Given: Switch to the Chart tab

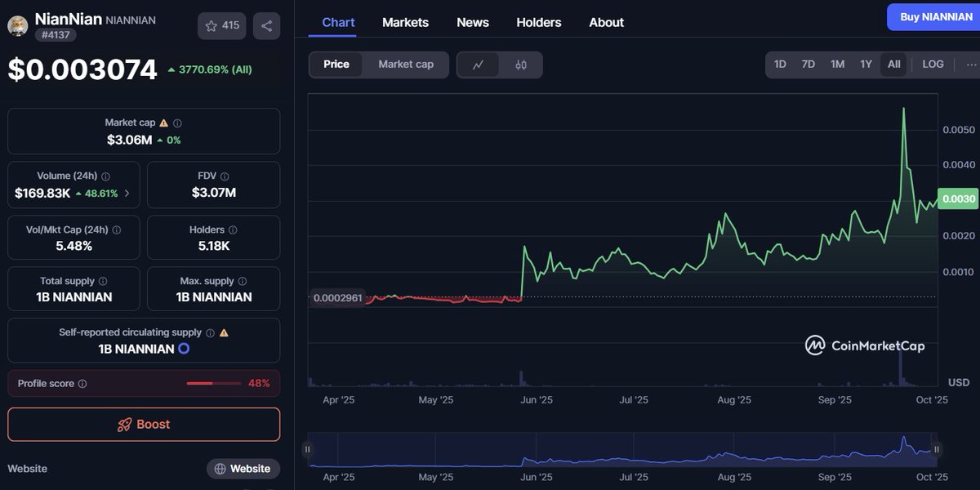Looking at the screenshot, I should [339, 22].
